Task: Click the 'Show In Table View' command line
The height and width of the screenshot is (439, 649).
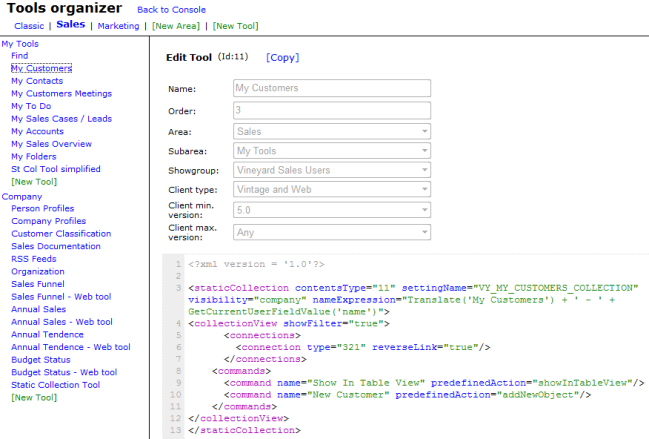Action: [x=434, y=383]
